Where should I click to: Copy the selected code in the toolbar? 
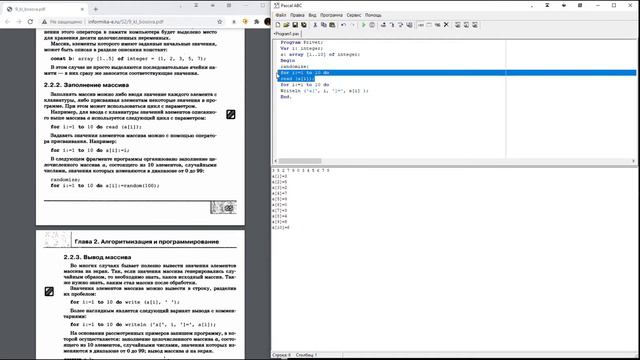(x=324, y=25)
